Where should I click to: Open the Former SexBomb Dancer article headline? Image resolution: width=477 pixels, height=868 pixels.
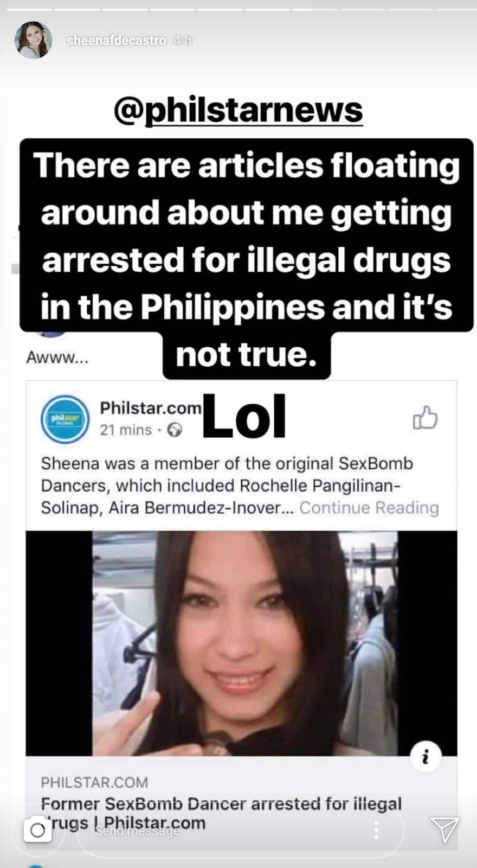coord(221,813)
